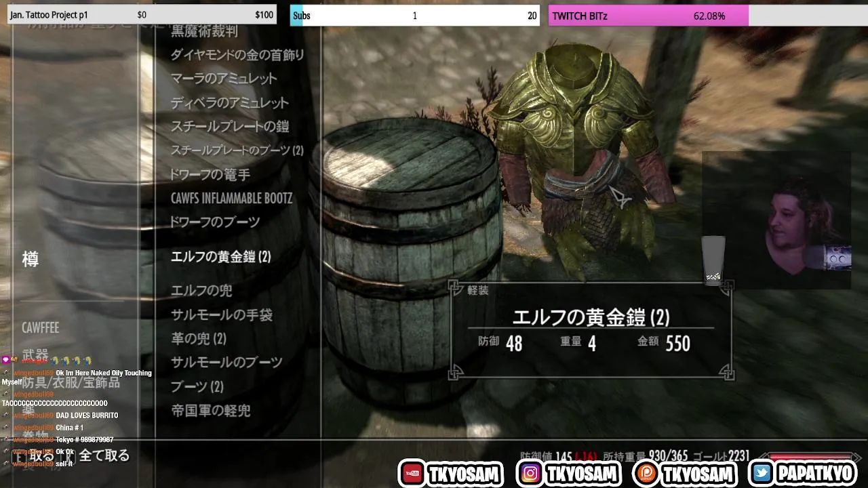Select ブーツ (2) item
Viewport: 868px width, 488px height.
click(x=197, y=387)
